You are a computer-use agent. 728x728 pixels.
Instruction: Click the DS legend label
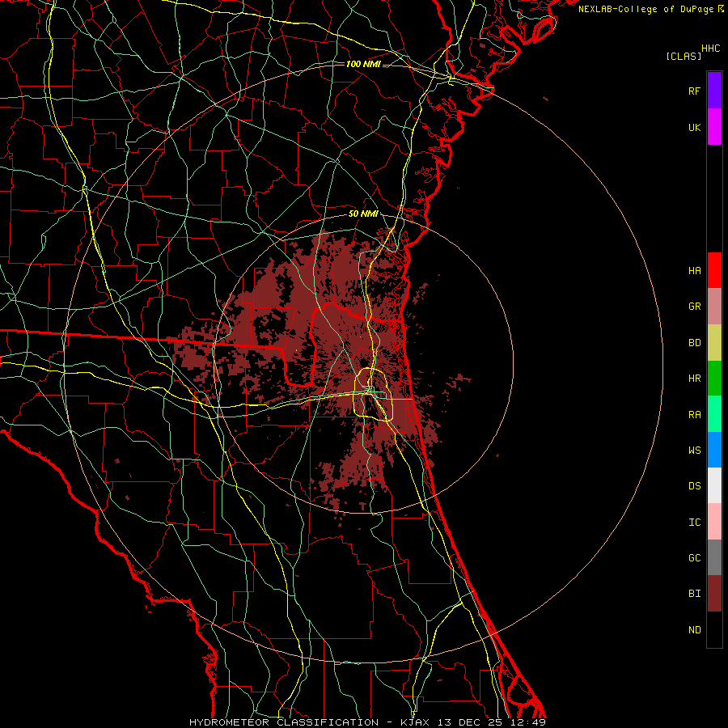coord(694,485)
